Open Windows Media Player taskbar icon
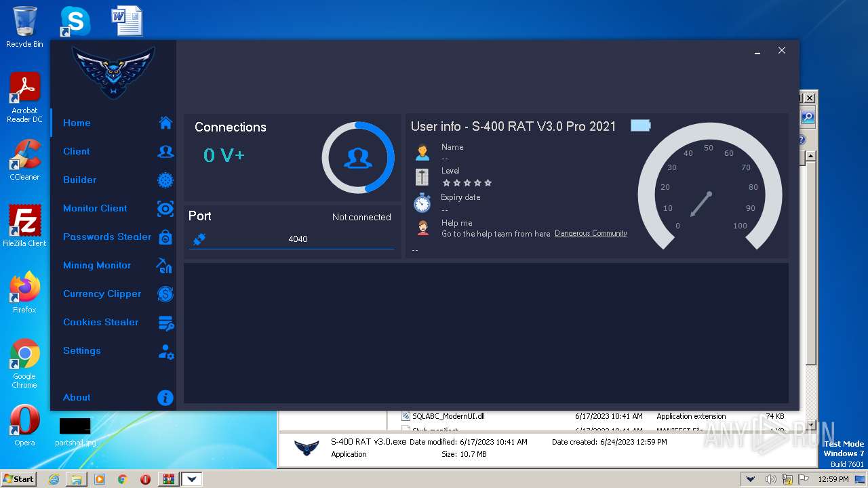This screenshot has width=868, height=488. (100, 479)
